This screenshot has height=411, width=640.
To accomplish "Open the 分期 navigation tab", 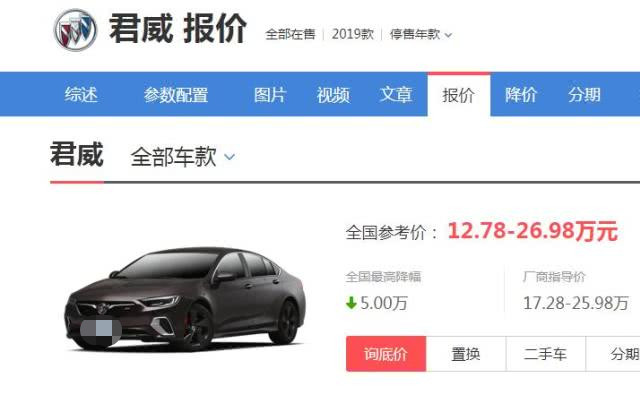I will (x=584, y=95).
